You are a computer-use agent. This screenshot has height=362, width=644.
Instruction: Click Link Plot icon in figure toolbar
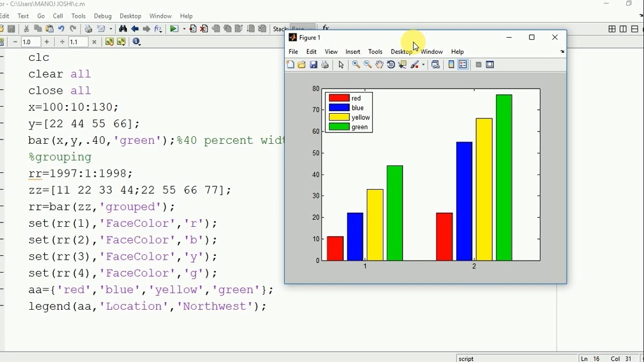tap(436, 65)
